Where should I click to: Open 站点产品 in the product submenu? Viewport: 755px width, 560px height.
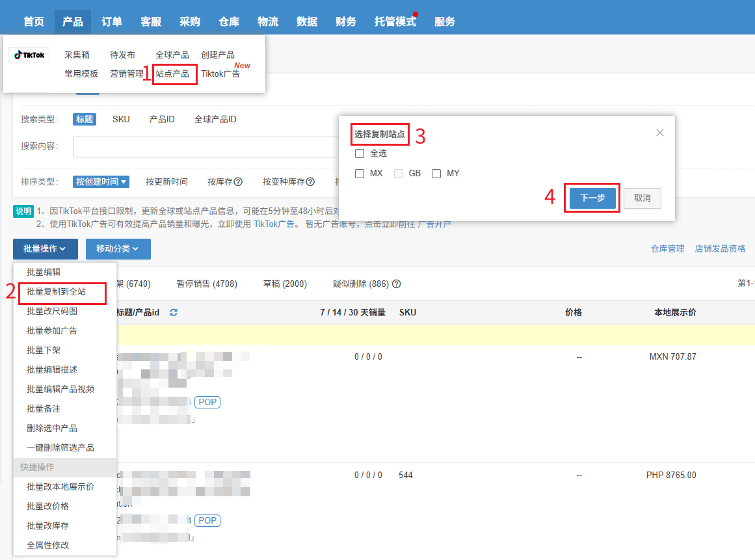pyautogui.click(x=172, y=73)
